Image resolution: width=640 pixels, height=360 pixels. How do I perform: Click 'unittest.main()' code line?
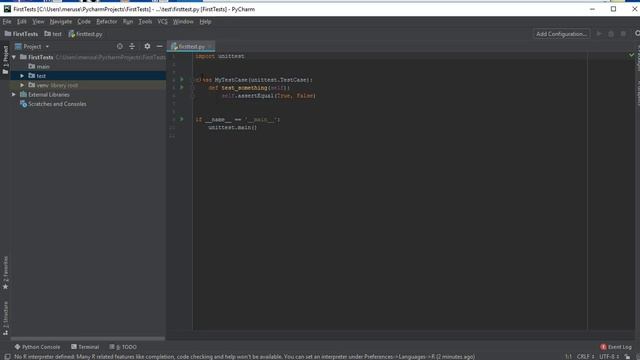click(x=232, y=127)
